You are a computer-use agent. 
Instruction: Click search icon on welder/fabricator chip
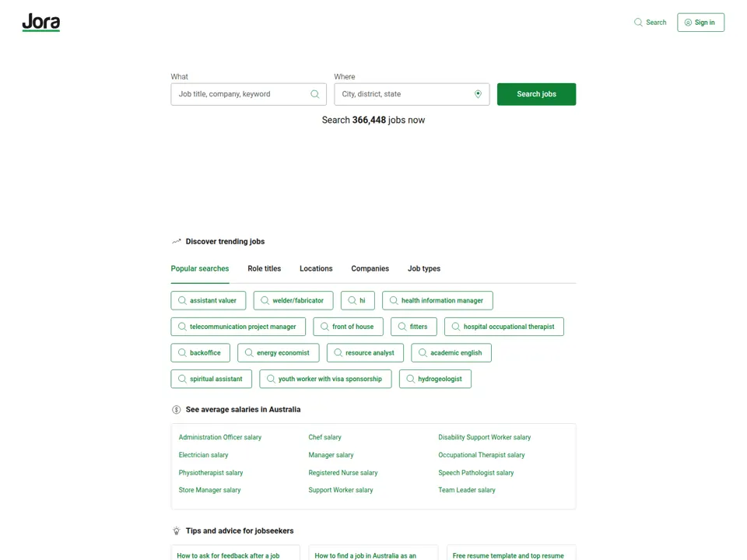[265, 300]
